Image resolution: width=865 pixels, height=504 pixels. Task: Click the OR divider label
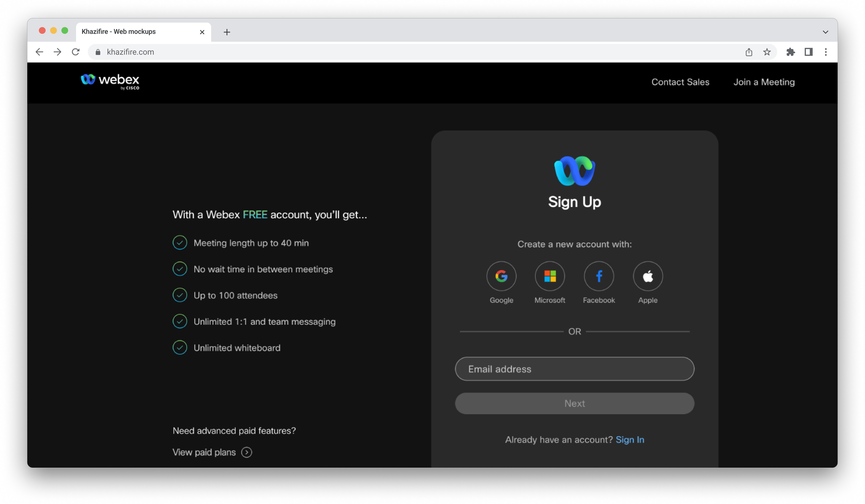click(x=574, y=331)
